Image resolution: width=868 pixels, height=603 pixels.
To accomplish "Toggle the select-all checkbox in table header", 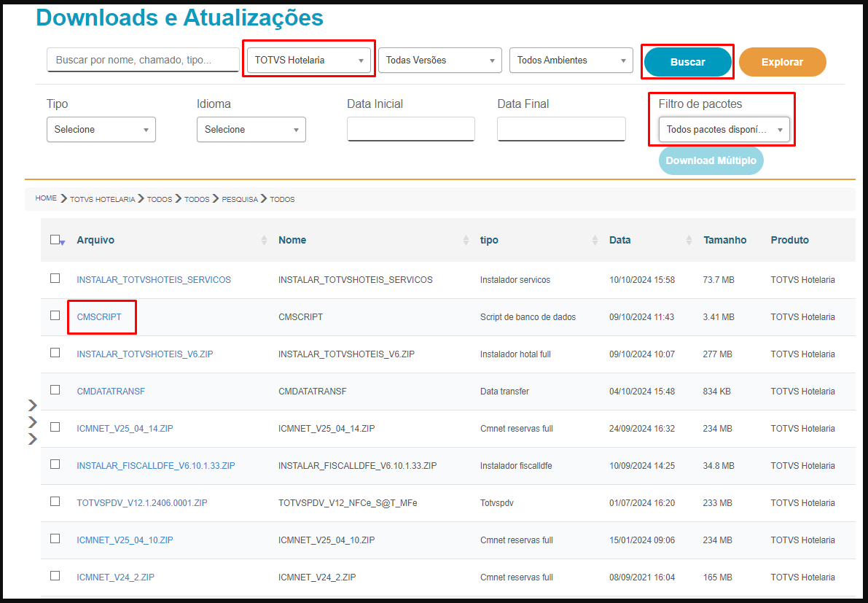I will tap(55, 240).
